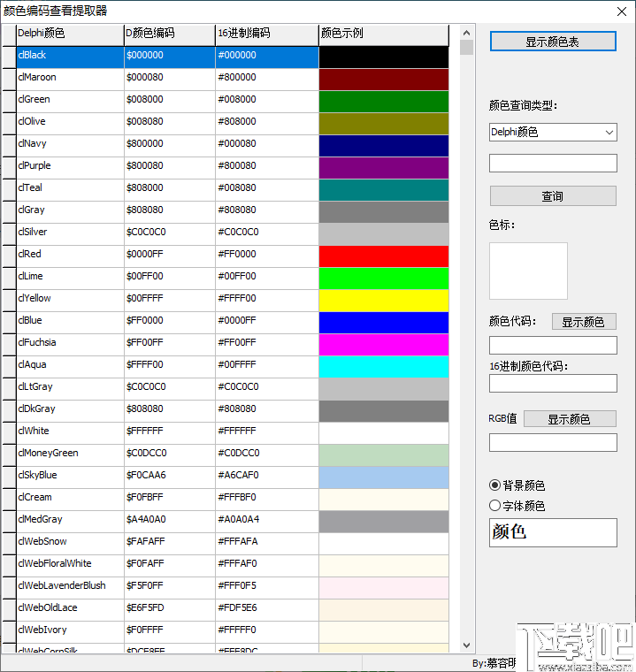Select the clGray name cell
The height and width of the screenshot is (672, 636).
pos(70,211)
